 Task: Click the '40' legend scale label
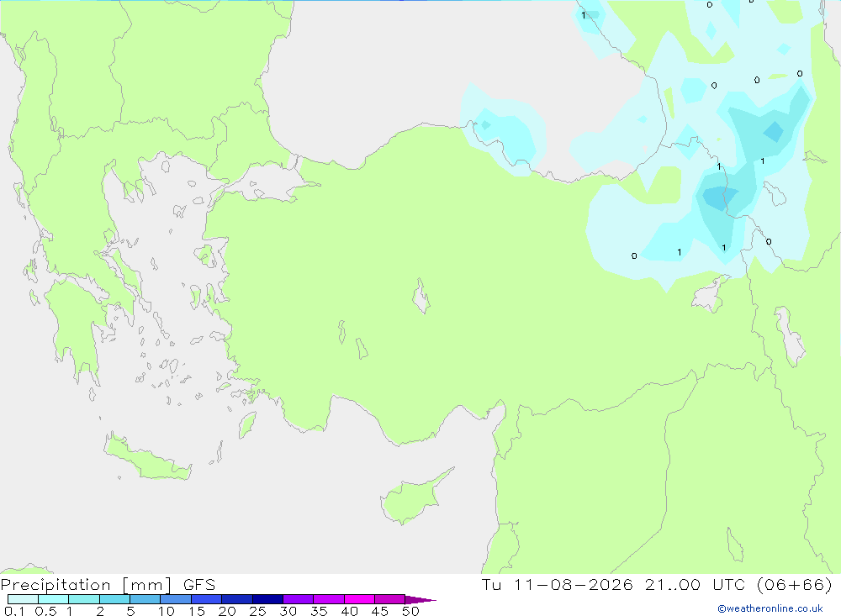[x=350, y=611]
